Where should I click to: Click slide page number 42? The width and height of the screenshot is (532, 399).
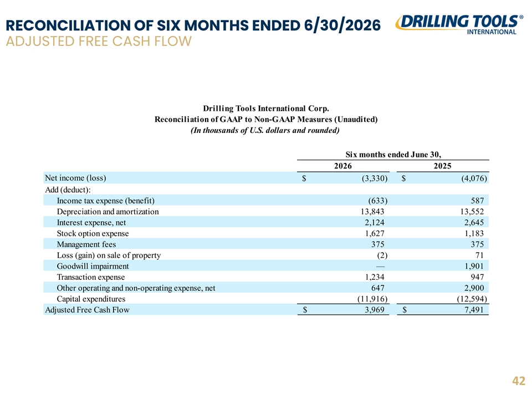[x=519, y=381]
